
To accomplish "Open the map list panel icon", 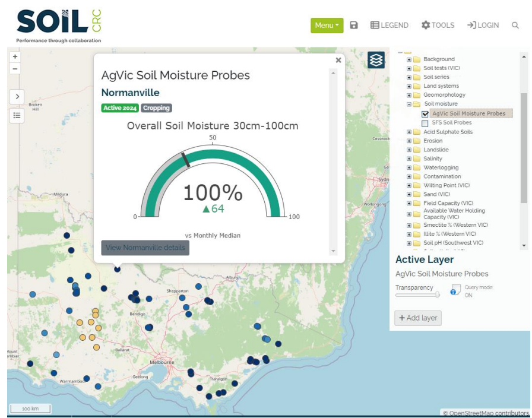I will 17,115.
